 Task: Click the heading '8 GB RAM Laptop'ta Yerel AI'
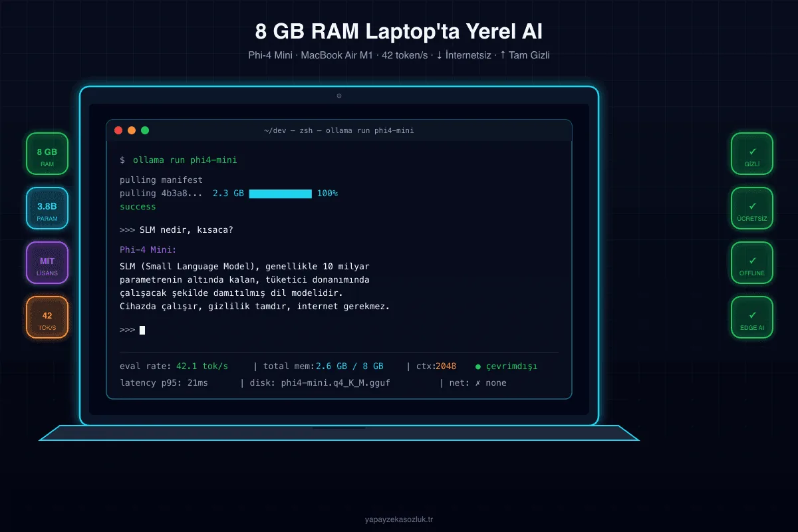(399, 31)
